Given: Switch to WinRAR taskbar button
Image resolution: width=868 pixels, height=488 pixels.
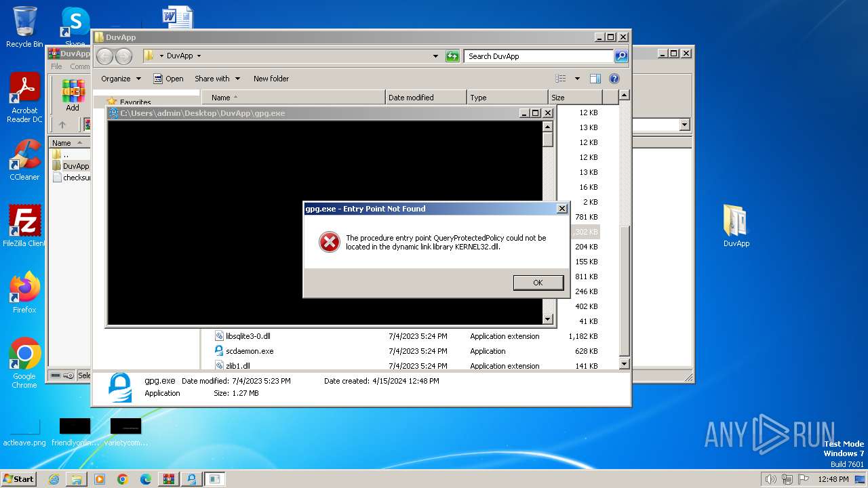Looking at the screenshot, I should click(x=169, y=479).
